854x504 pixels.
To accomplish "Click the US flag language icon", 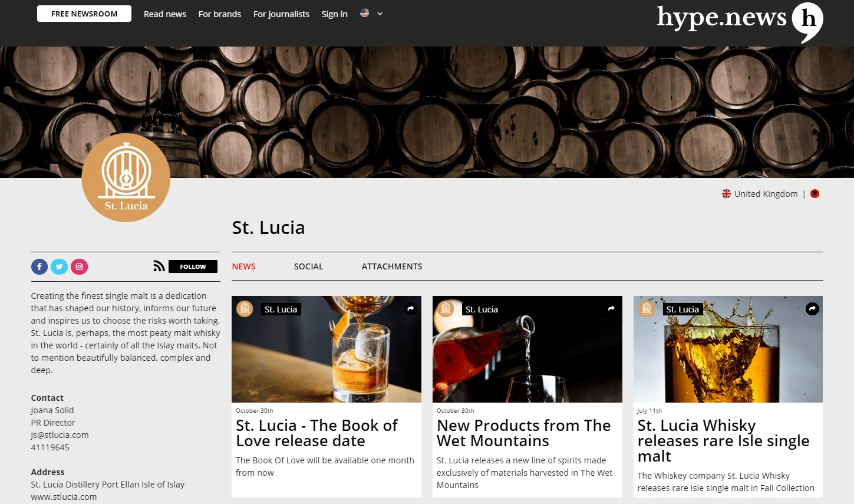I will (x=365, y=13).
